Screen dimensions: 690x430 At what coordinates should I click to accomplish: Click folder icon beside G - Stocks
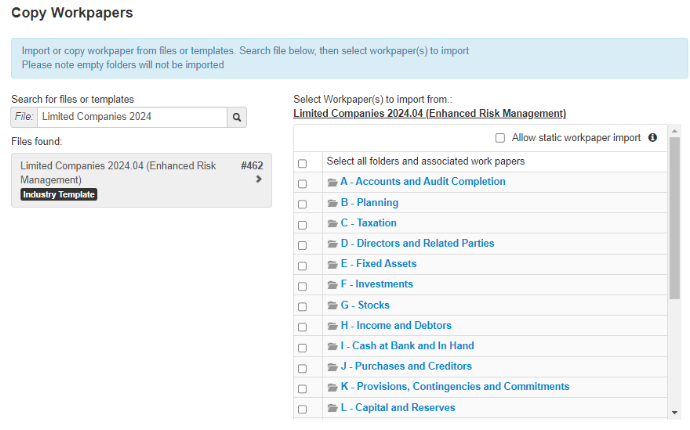[x=333, y=305]
